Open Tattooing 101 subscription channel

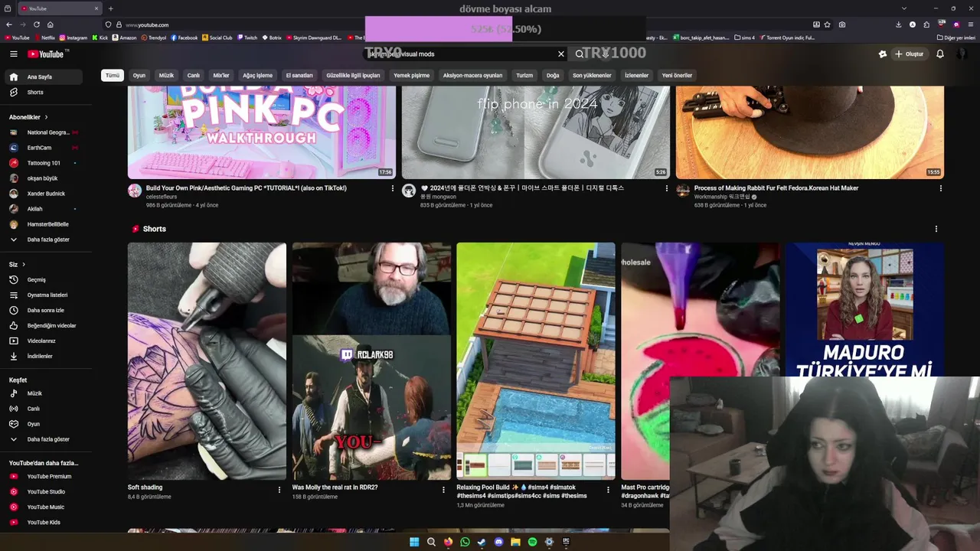point(44,163)
